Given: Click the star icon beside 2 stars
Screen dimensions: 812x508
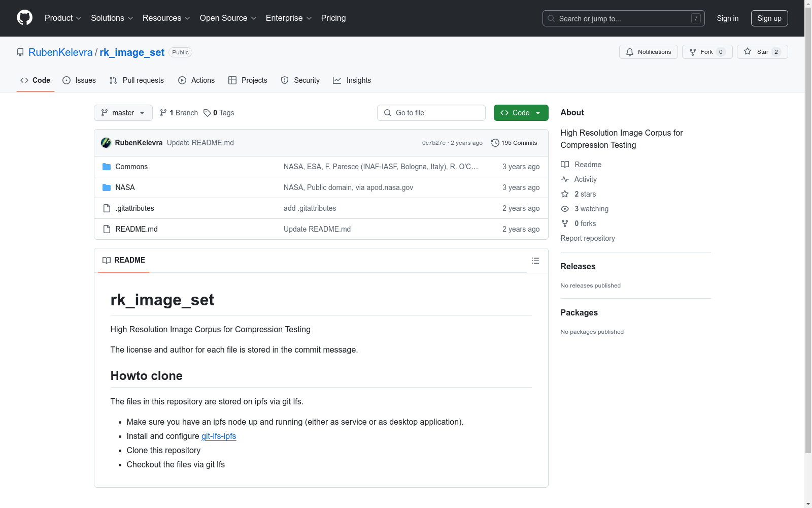Looking at the screenshot, I should [x=565, y=194].
